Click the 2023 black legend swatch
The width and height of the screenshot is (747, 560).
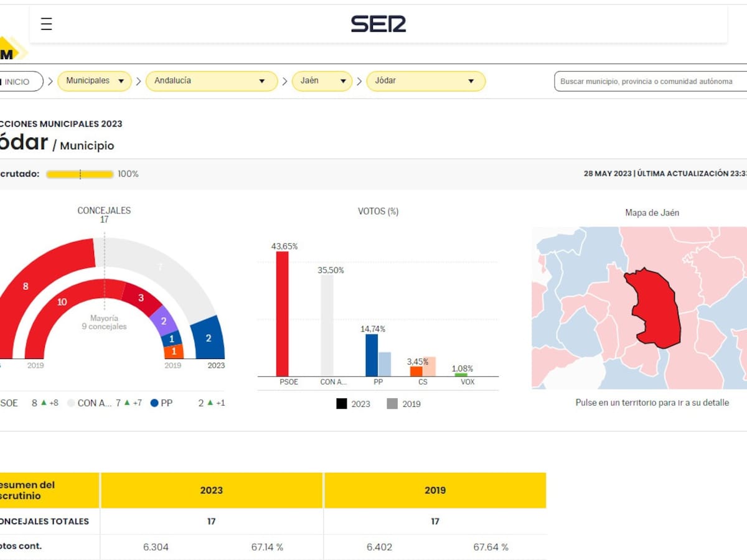[342, 404]
